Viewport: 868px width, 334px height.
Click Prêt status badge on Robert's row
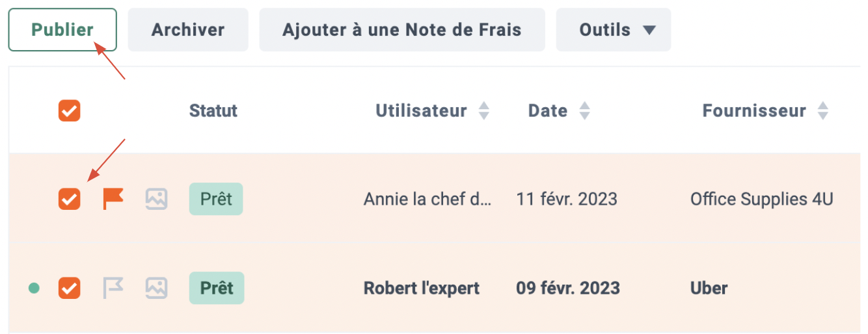coord(217,288)
